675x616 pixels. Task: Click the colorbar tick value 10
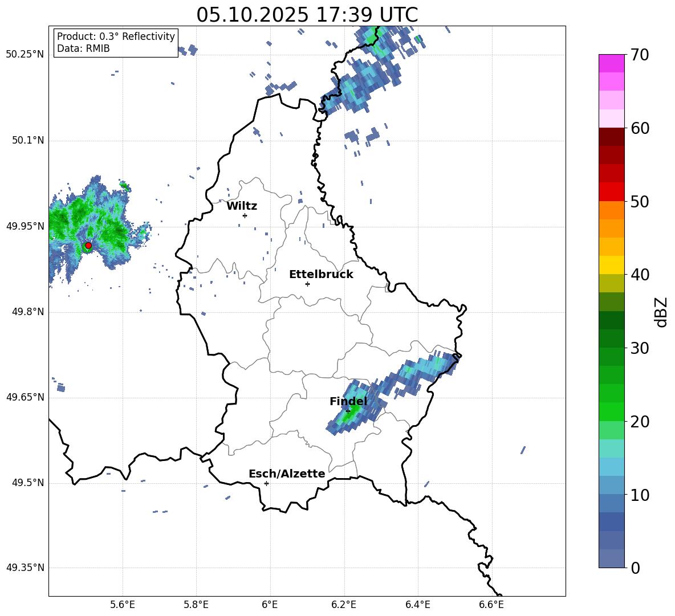coord(640,495)
